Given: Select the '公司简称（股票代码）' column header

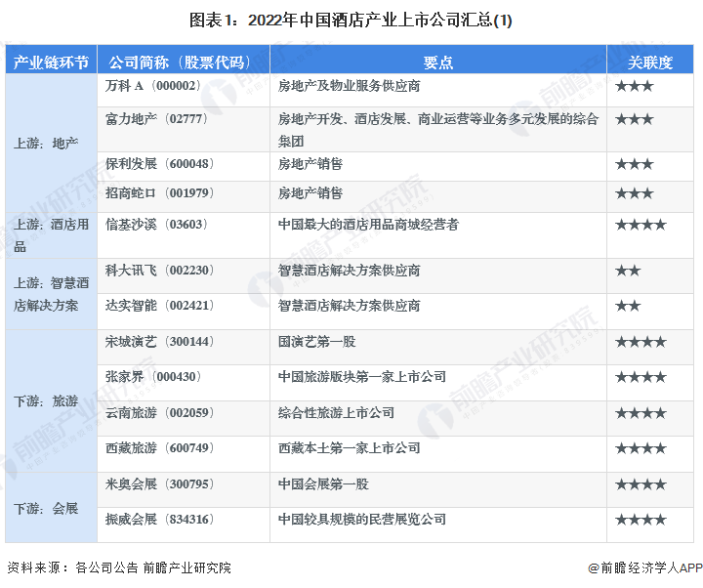Looking at the screenshot, I should [184, 62].
